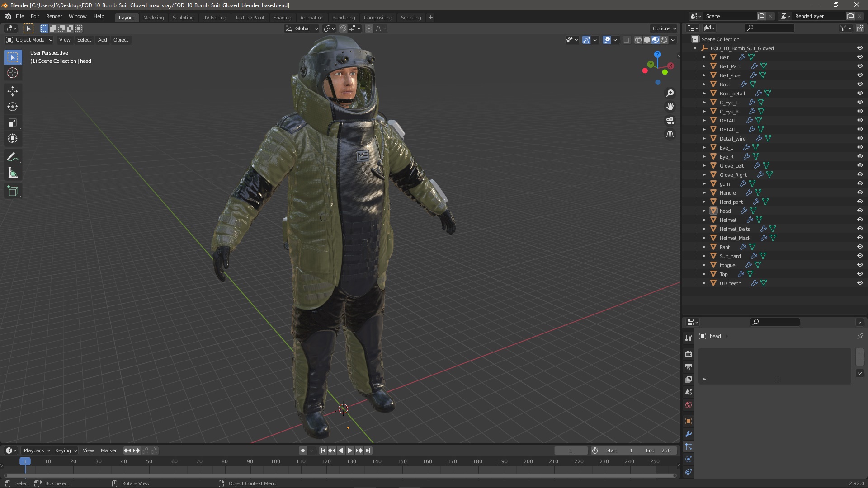Image resolution: width=868 pixels, height=488 pixels.
Task: Open the Keying dropdown
Action: click(66, 450)
